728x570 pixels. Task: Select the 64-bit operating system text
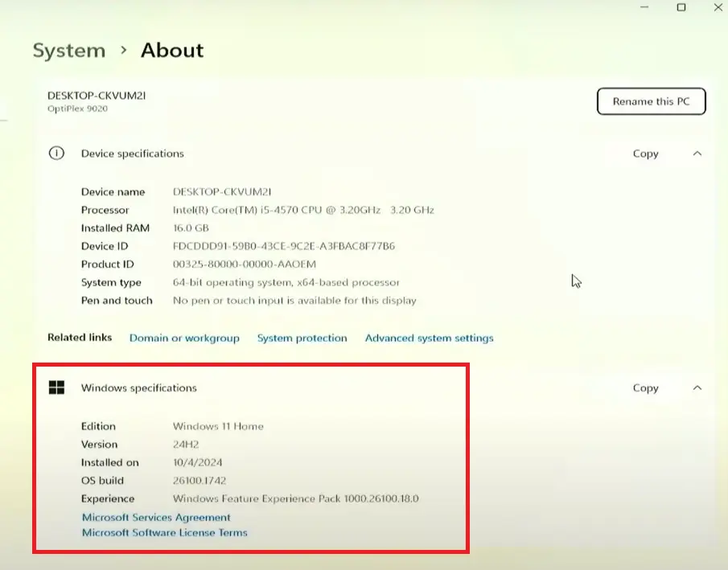click(286, 282)
